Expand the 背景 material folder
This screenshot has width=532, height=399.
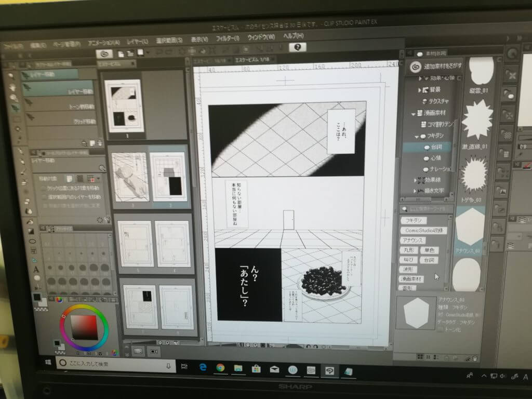[x=420, y=90]
